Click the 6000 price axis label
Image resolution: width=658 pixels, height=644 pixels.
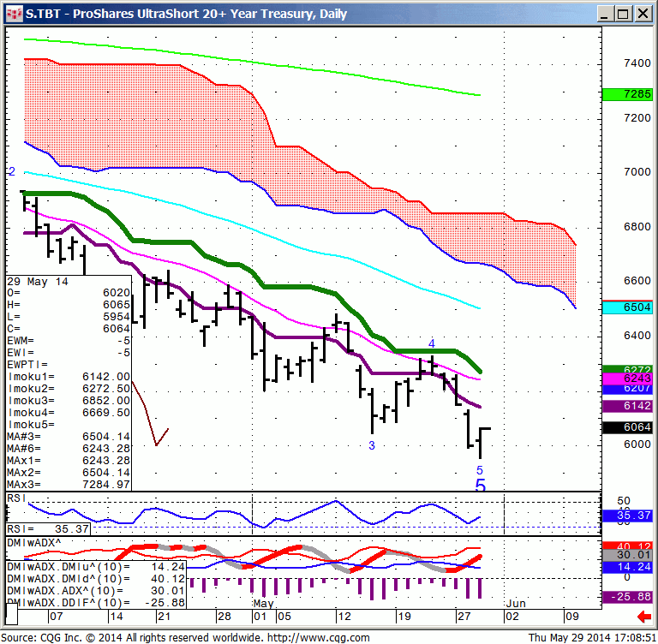pos(637,444)
